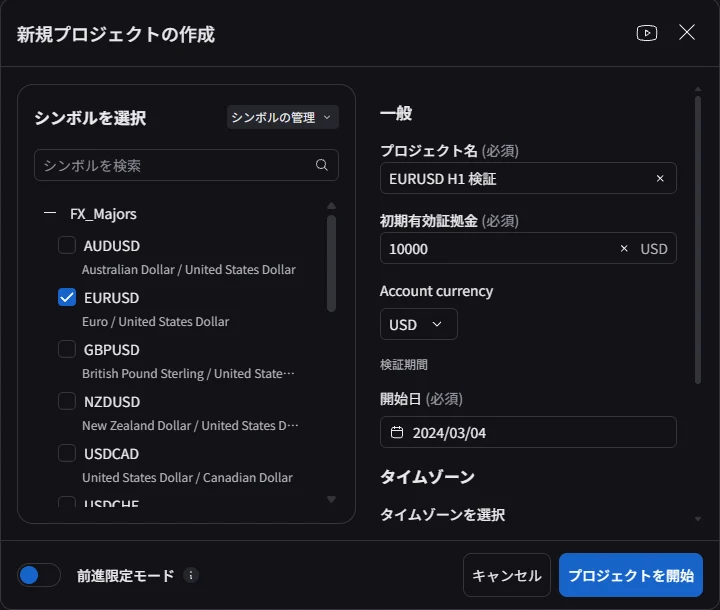Check the USDCAD checkbox
This screenshot has height=610, width=720.
(x=67, y=453)
